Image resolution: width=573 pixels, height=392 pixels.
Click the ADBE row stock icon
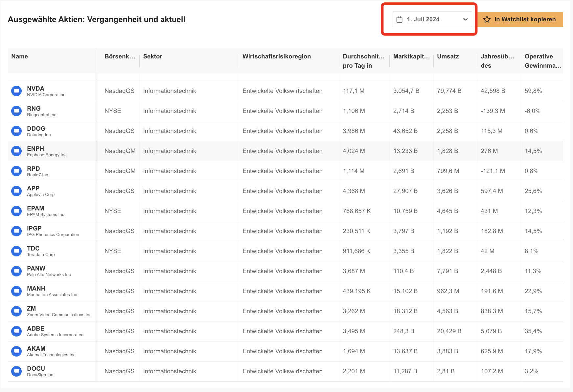16,331
